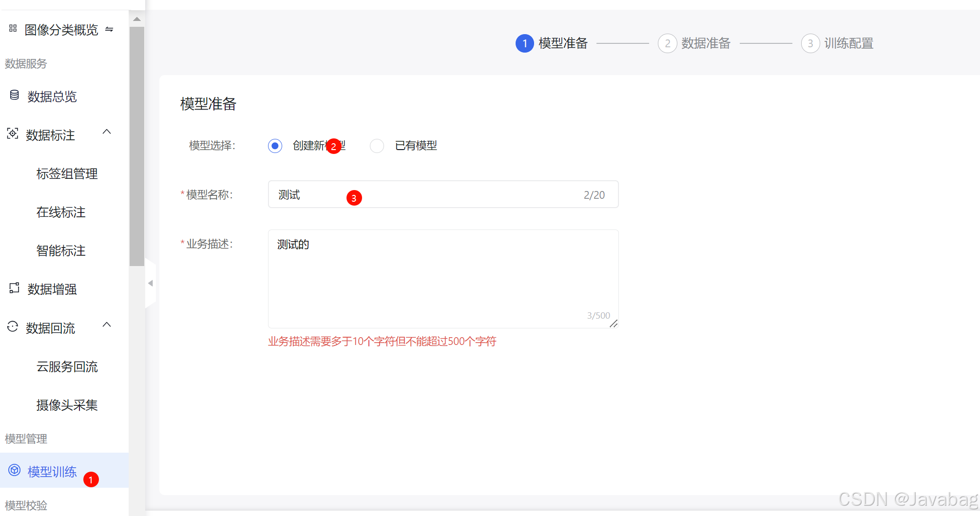Click step 1 模型准备 circle indicator
Image resolution: width=980 pixels, height=516 pixels.
[524, 43]
